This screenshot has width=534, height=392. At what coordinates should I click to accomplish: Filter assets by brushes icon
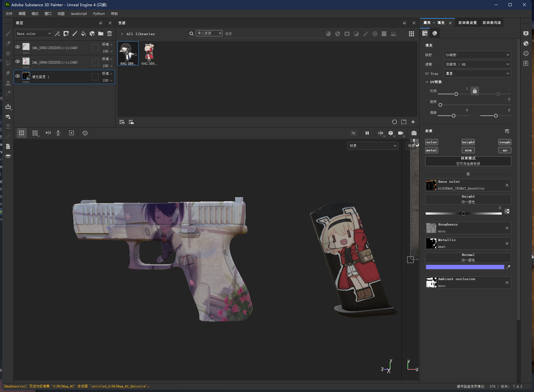point(366,34)
